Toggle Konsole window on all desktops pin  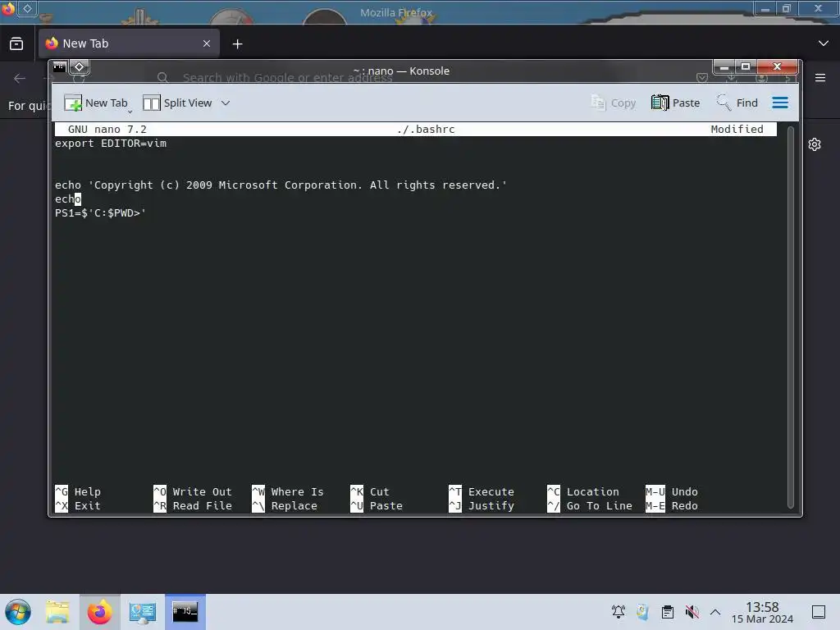click(80, 67)
